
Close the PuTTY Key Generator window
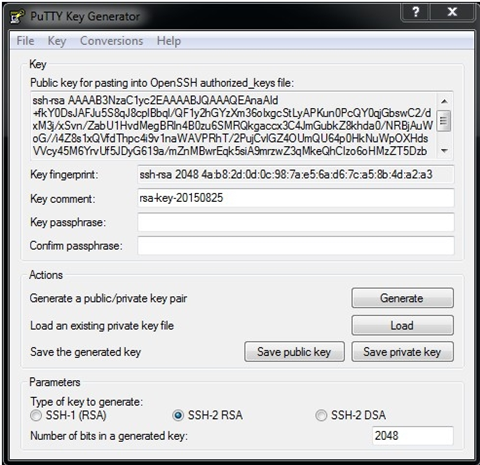pyautogui.click(x=452, y=12)
